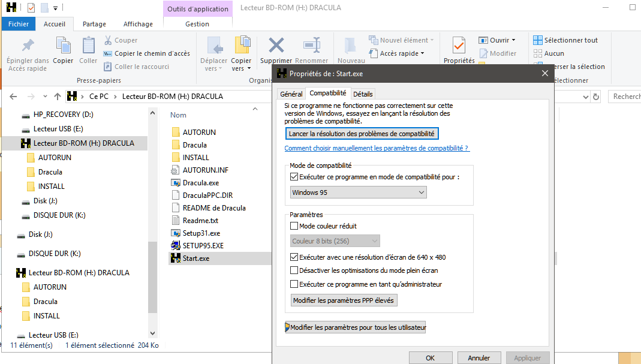Click the title bar properties checkmark icon
641x364 pixels.
31,7
